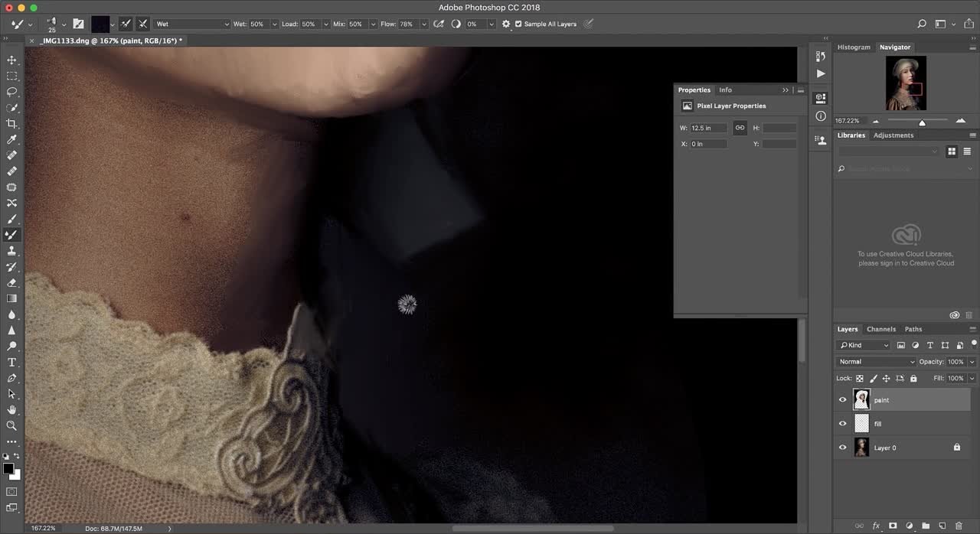The width and height of the screenshot is (980, 534).
Task: Select the Rectangular Marquee tool
Action: click(x=11, y=76)
